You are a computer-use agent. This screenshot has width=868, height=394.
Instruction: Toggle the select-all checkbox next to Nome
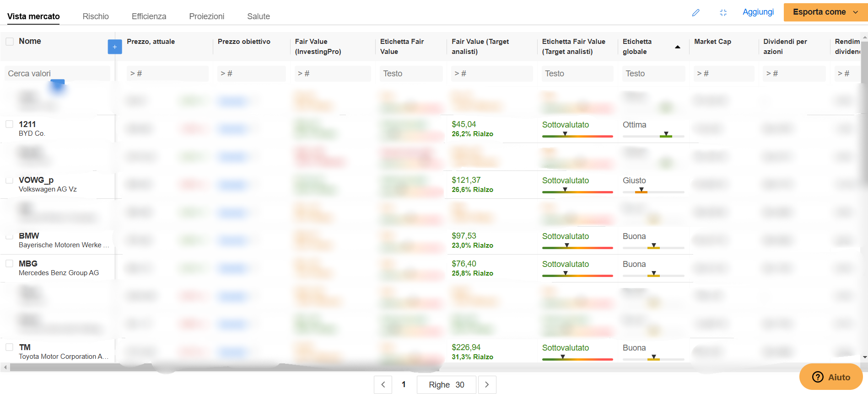10,41
